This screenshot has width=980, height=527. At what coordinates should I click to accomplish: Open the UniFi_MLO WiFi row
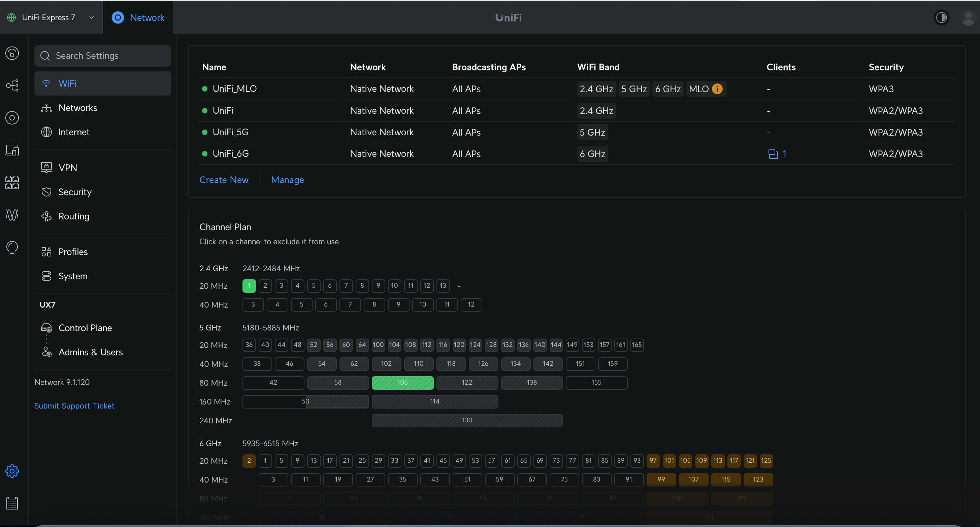click(x=577, y=89)
